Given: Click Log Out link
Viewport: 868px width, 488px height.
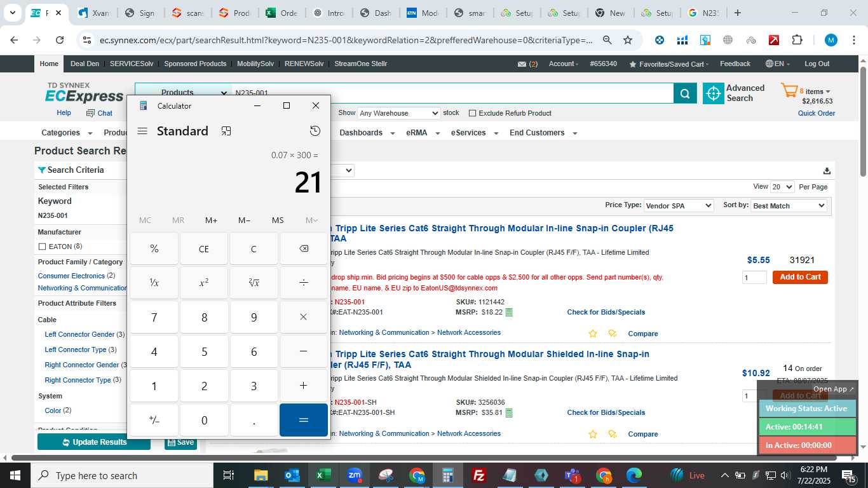Looking at the screenshot, I should coord(817,64).
